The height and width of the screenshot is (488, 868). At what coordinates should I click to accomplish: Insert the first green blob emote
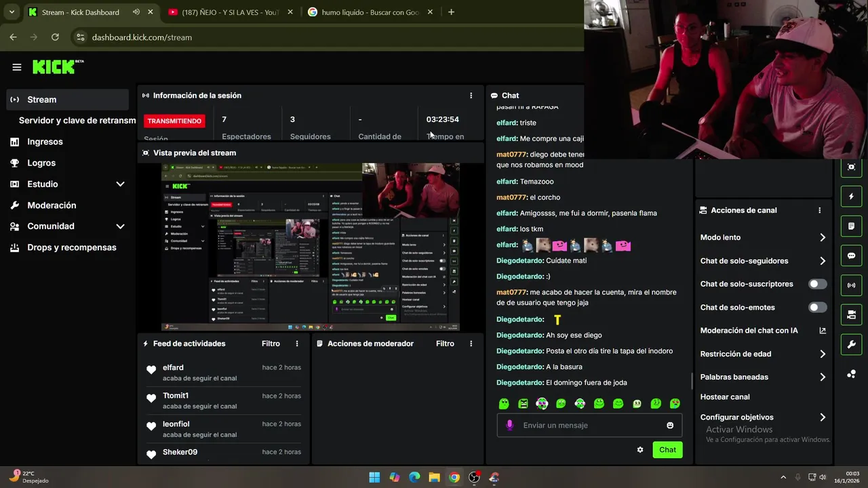(504, 403)
